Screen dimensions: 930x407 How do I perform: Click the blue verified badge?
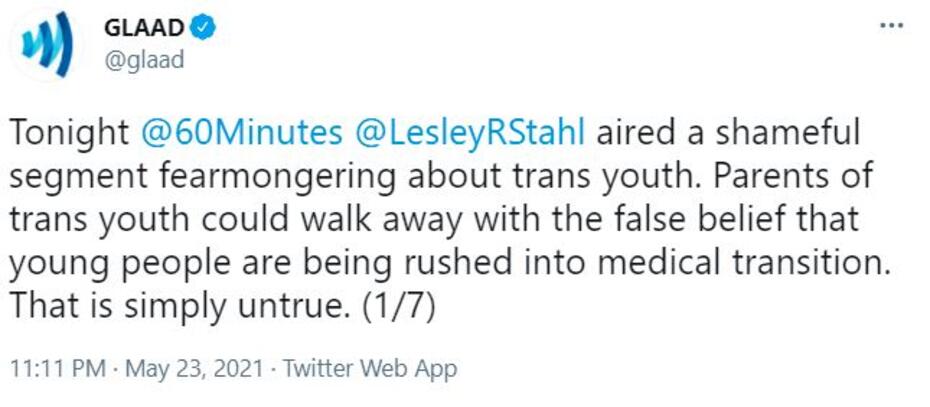[x=204, y=29]
